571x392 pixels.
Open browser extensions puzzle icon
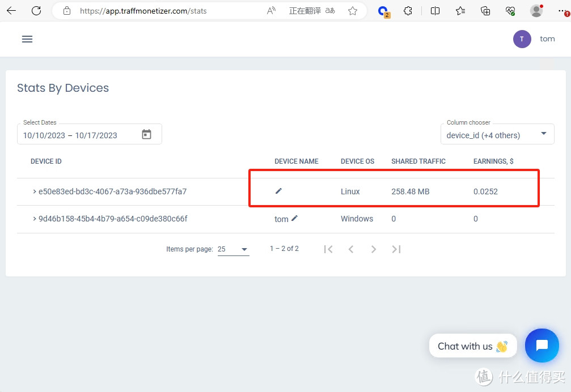point(408,11)
